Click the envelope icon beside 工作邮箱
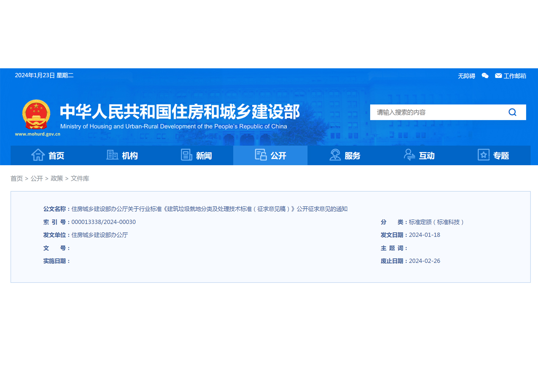Viewport: 538px width, 392px height. [x=498, y=76]
